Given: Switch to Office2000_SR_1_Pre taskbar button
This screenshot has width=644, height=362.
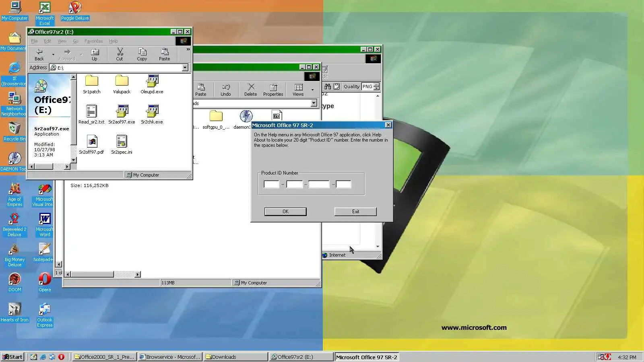Looking at the screenshot, I should (x=104, y=357).
